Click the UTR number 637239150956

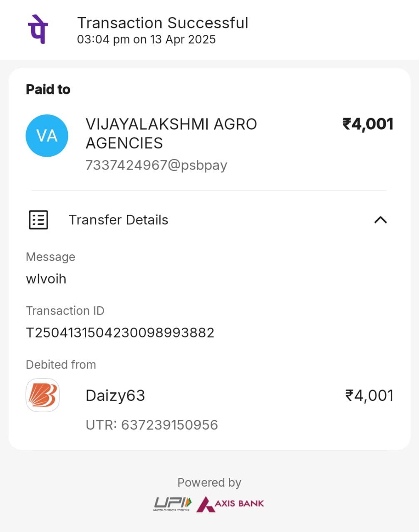151,425
